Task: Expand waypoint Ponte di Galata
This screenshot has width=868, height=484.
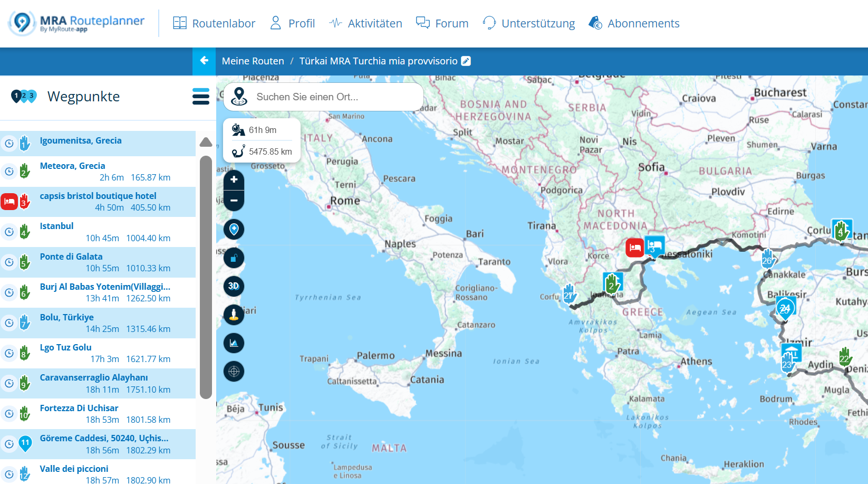Action: (71, 257)
